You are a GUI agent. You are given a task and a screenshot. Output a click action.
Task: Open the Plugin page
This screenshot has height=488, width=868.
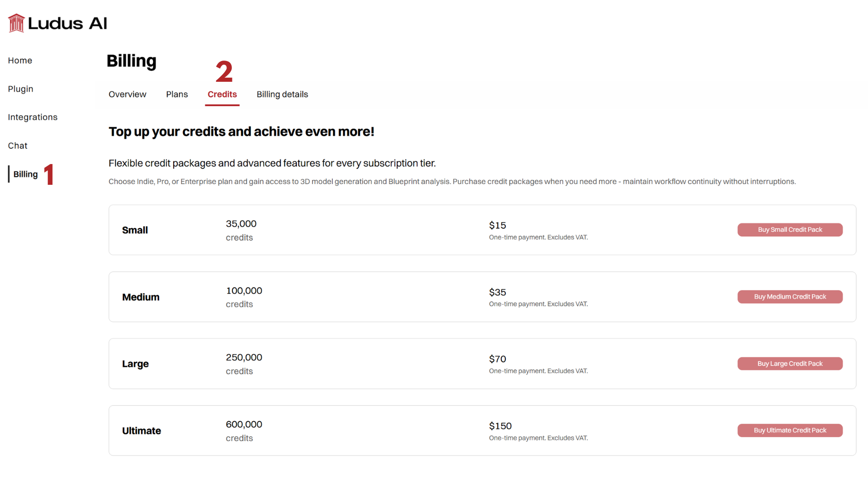click(20, 89)
